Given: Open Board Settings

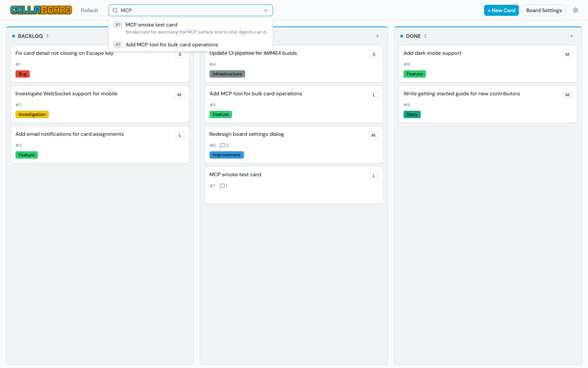Looking at the screenshot, I should (x=544, y=10).
